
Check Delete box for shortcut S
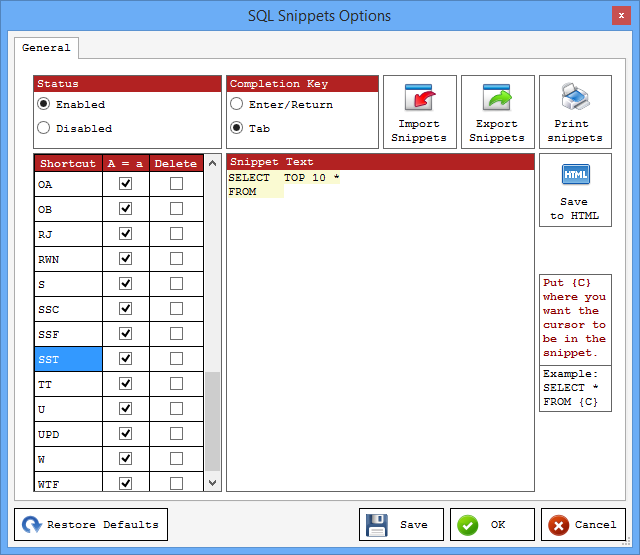(176, 284)
